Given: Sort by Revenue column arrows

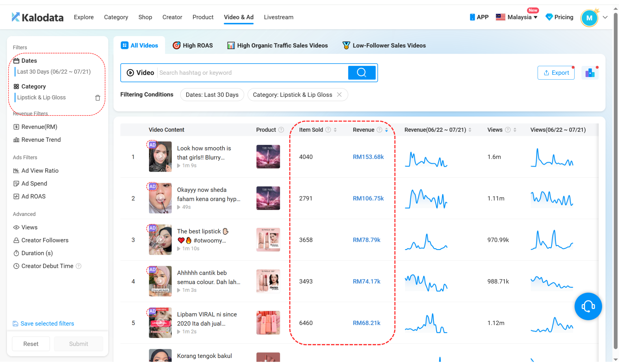Looking at the screenshot, I should coord(386,130).
